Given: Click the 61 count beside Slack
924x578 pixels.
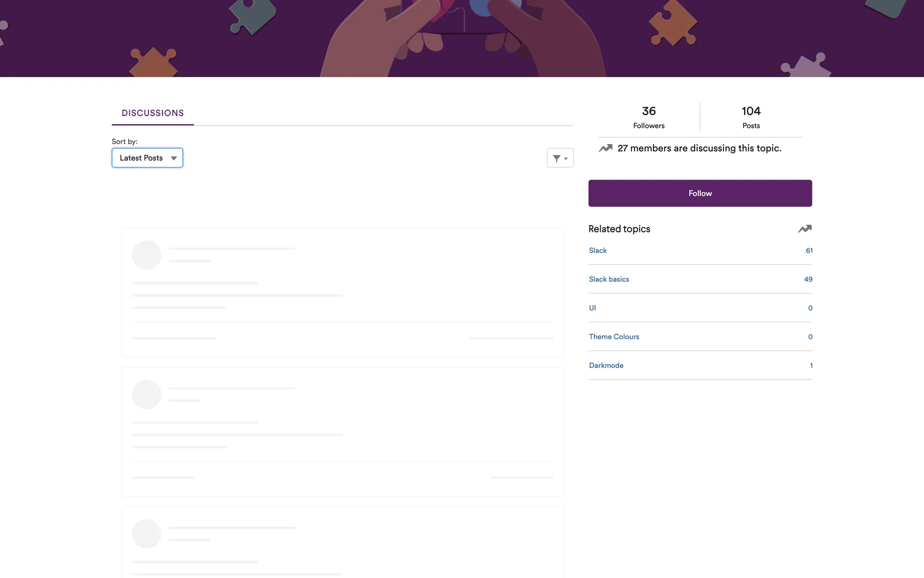Looking at the screenshot, I should click(x=809, y=250).
